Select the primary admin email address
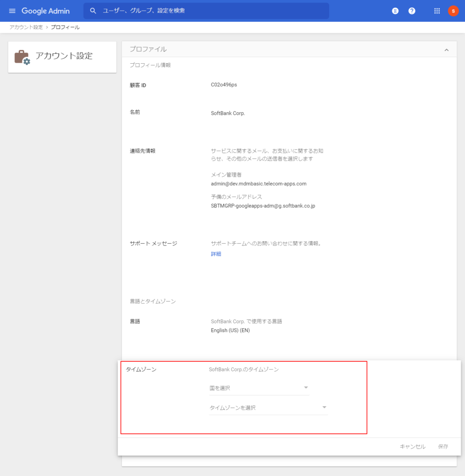465x476 pixels. pyautogui.click(x=259, y=184)
